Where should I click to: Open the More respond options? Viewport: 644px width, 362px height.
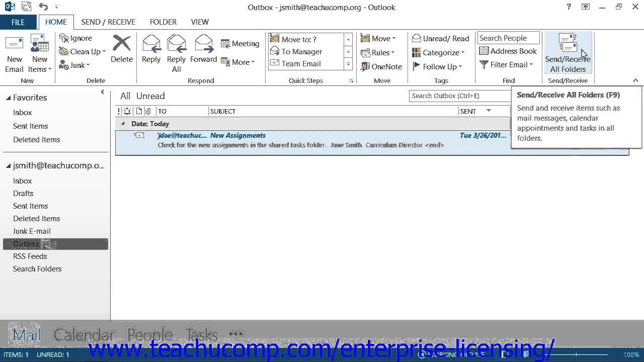tap(238, 62)
